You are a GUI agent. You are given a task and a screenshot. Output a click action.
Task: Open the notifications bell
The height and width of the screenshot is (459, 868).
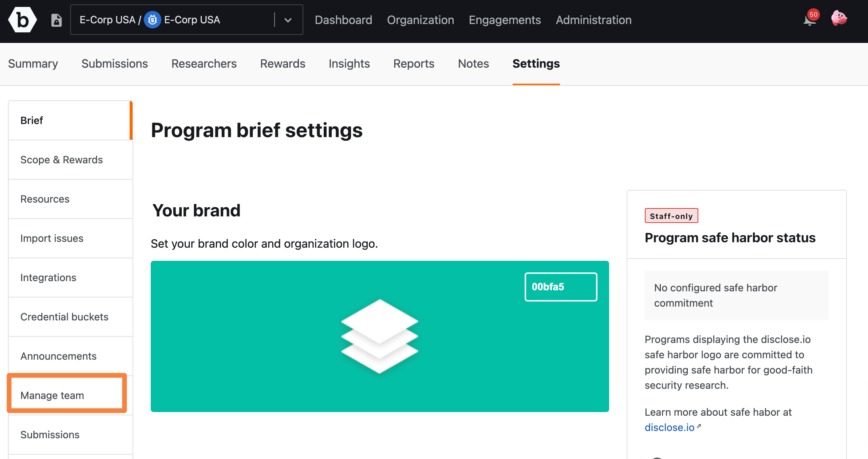tap(809, 20)
